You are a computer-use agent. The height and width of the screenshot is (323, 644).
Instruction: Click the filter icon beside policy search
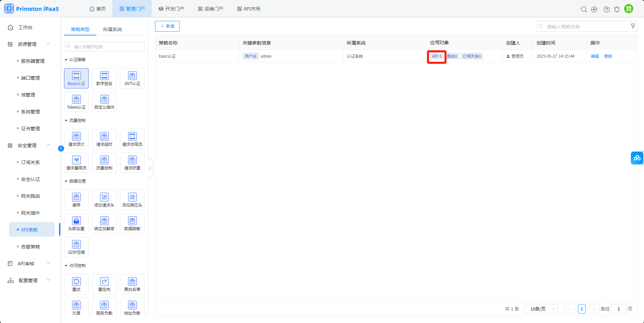[633, 26]
